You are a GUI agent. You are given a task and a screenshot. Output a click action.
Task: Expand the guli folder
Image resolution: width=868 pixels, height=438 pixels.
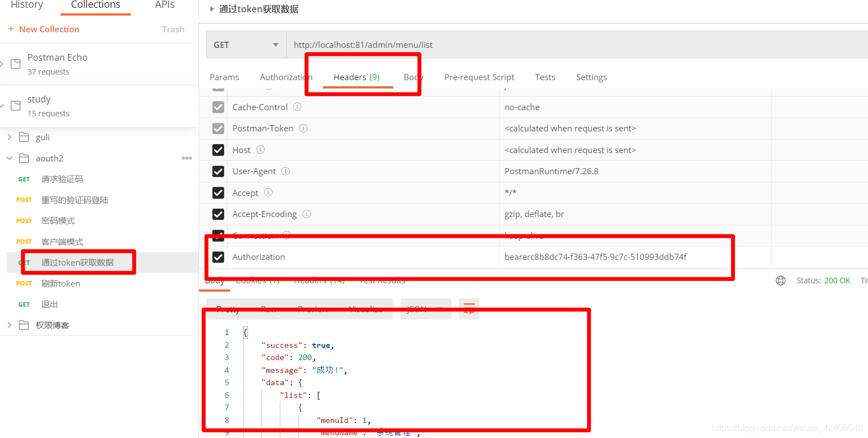pyautogui.click(x=9, y=137)
